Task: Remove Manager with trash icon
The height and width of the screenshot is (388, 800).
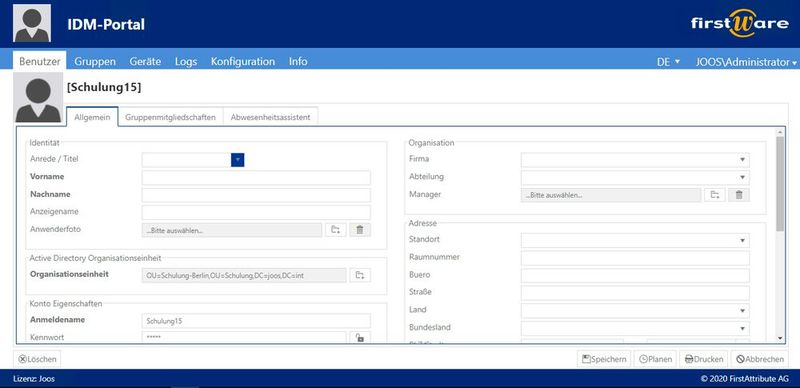Action: (x=739, y=195)
